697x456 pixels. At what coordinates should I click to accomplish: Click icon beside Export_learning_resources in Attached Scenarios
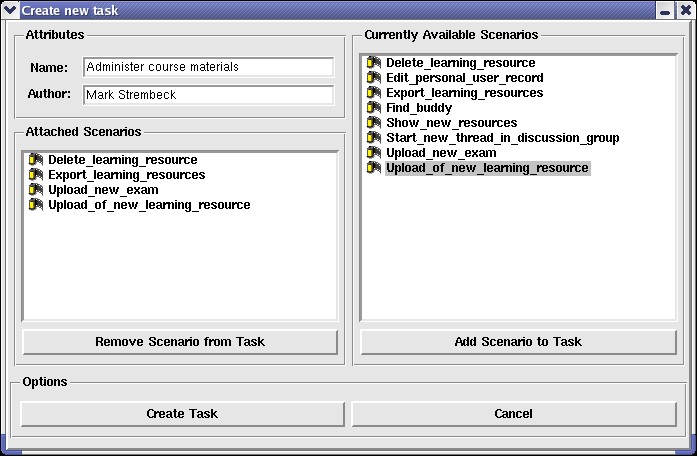click(36, 174)
